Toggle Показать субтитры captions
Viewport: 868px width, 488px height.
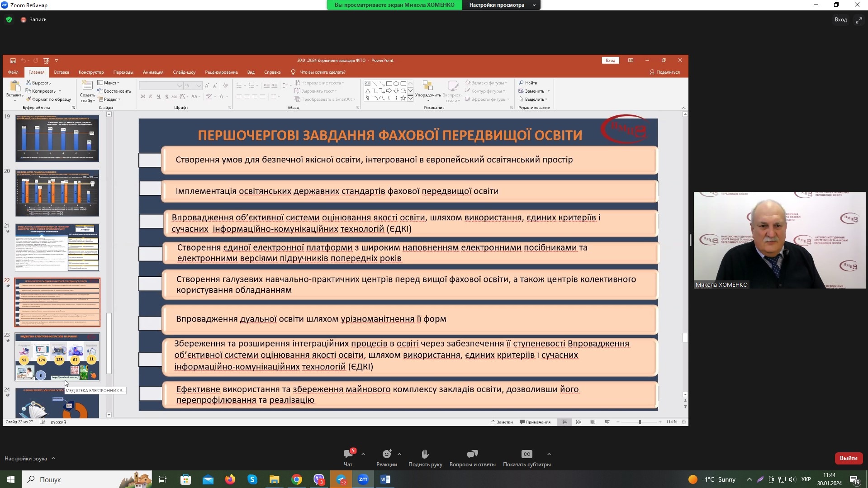click(526, 455)
